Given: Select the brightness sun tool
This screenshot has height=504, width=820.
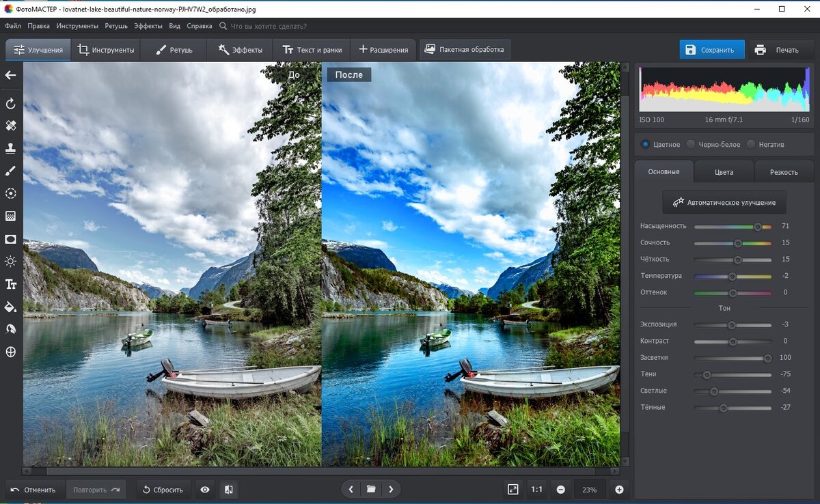Looking at the screenshot, I should tap(10, 262).
